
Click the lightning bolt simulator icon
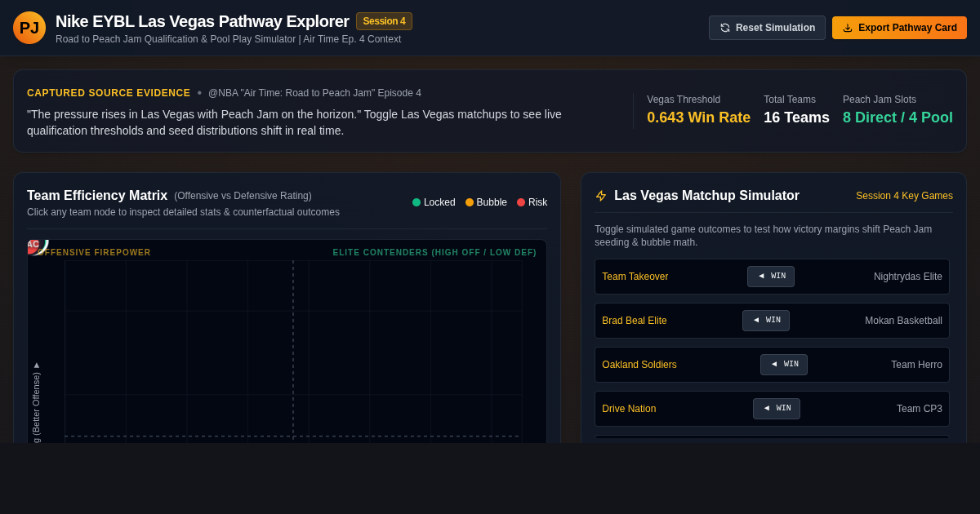coord(601,196)
